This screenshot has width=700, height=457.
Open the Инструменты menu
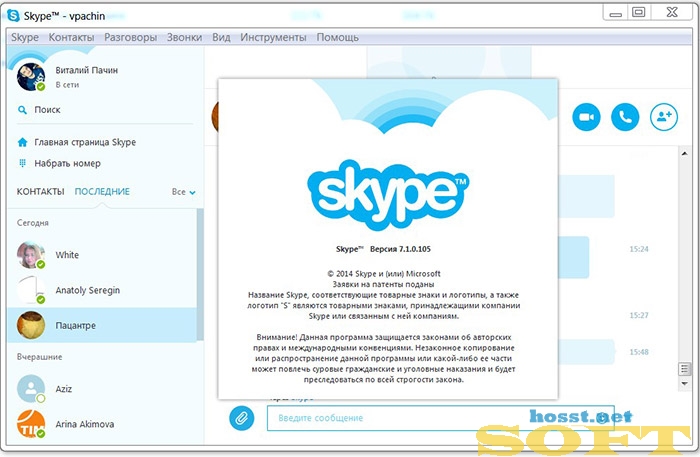point(273,37)
